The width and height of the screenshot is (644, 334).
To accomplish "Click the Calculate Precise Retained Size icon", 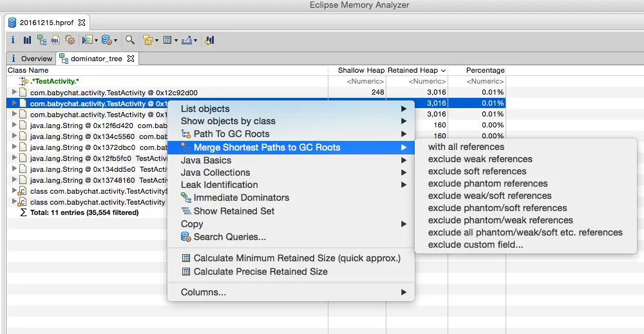I will pos(186,272).
